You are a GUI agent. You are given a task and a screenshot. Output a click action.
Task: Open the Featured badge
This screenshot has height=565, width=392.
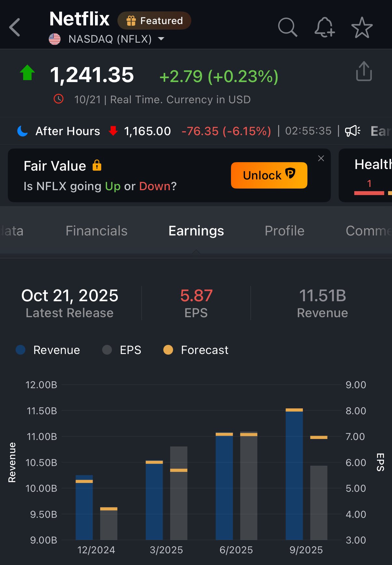pos(154,21)
